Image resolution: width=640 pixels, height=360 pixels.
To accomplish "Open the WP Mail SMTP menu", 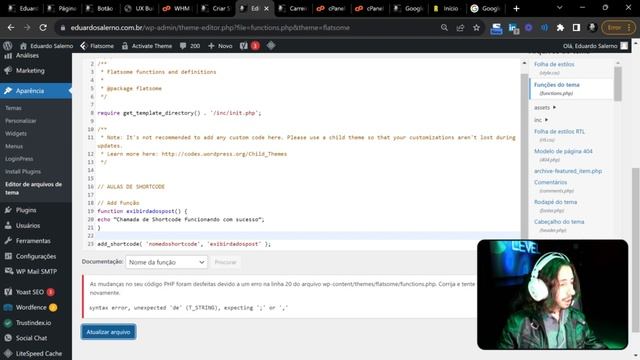I will (x=36, y=271).
